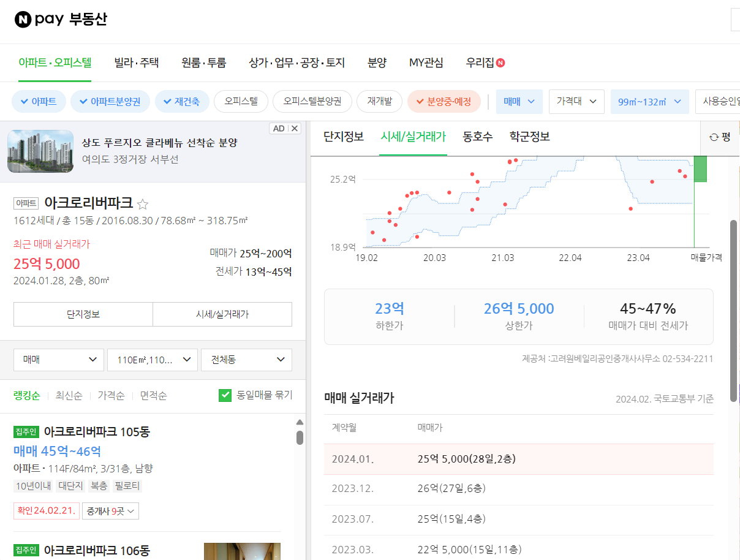The height and width of the screenshot is (560, 740).
Task: Toggle off the 재건축 filter chip
Action: pyautogui.click(x=182, y=101)
